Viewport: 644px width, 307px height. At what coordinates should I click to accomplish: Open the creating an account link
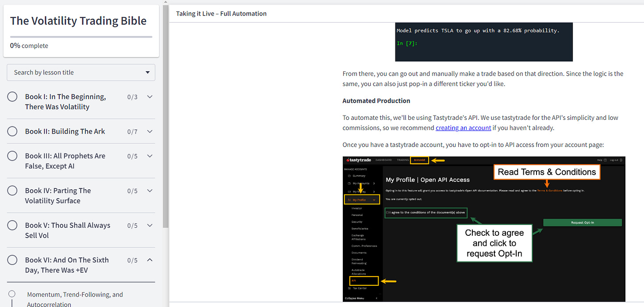(463, 128)
